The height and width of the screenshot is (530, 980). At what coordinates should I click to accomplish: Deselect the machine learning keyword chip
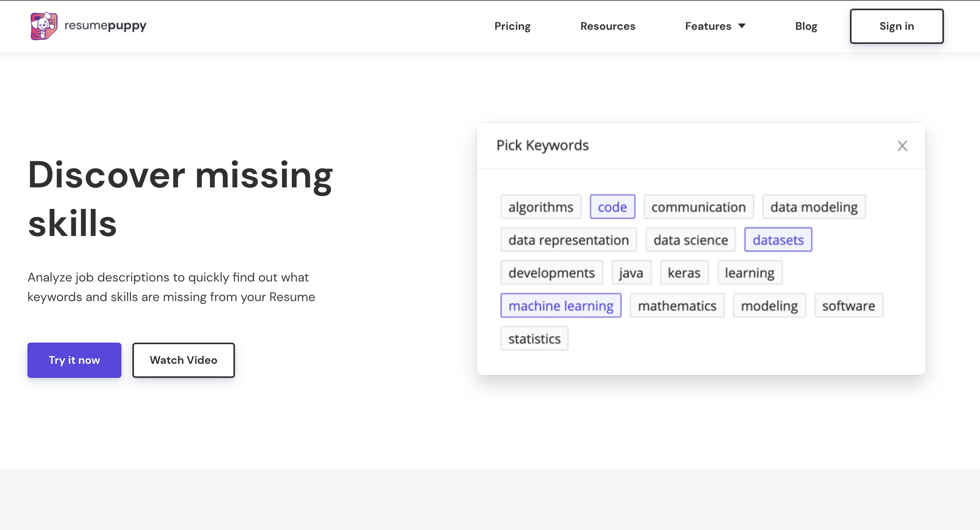[x=561, y=305]
